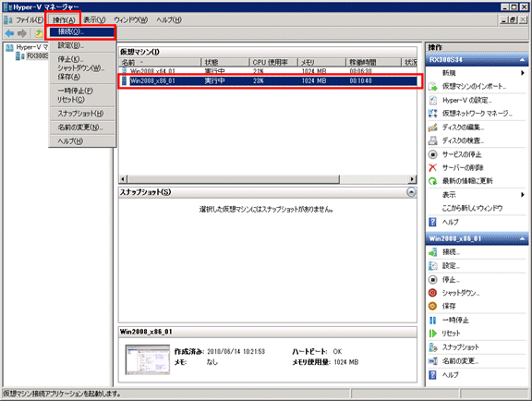Open the ファイル(F) menu

(30, 20)
